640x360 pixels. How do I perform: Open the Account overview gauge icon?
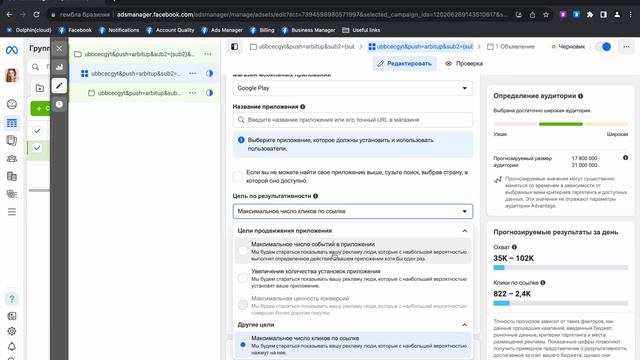click(x=11, y=104)
